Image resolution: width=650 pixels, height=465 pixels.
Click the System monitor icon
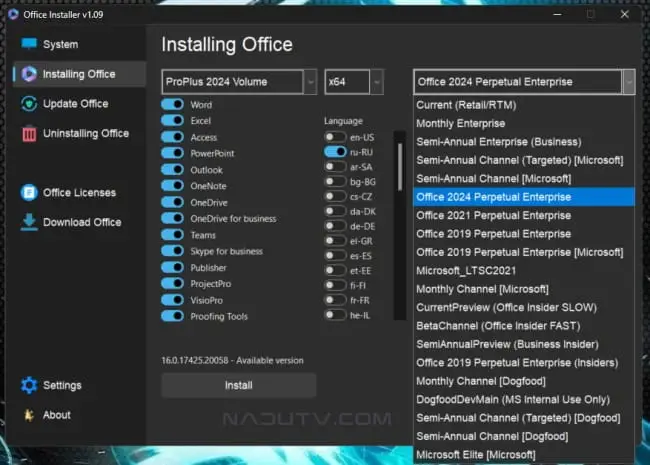coord(29,44)
